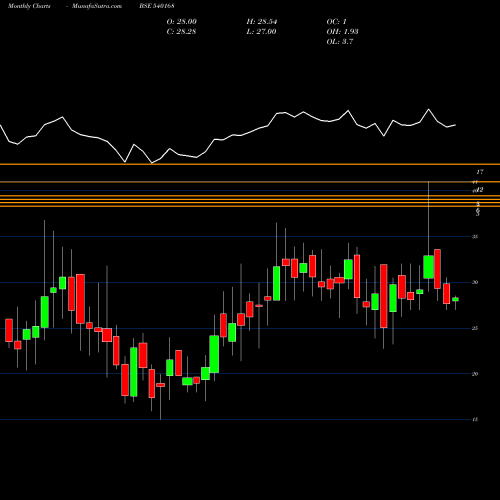Click the '25' price axis label
The width and height of the screenshot is (500, 500).
[x=475, y=328]
